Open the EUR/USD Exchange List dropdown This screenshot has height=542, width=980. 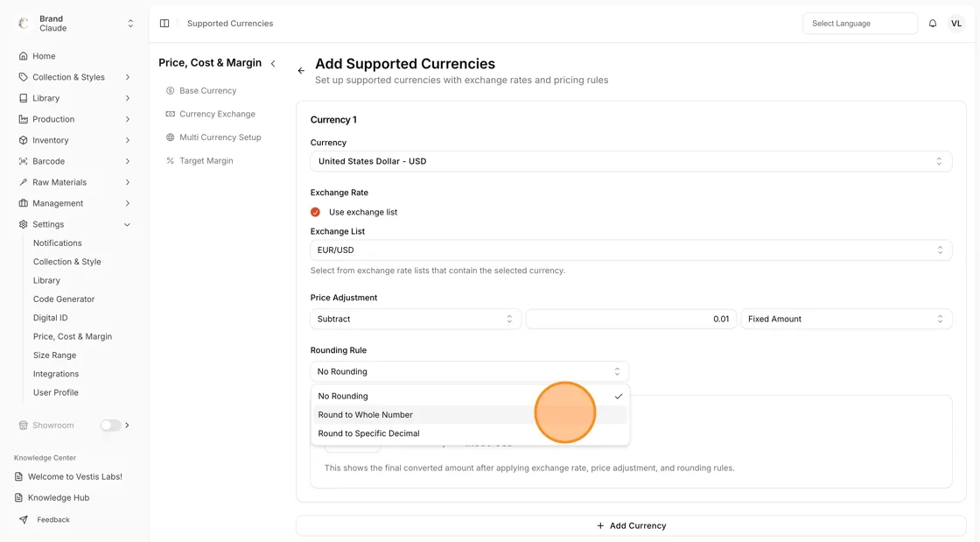(x=631, y=250)
